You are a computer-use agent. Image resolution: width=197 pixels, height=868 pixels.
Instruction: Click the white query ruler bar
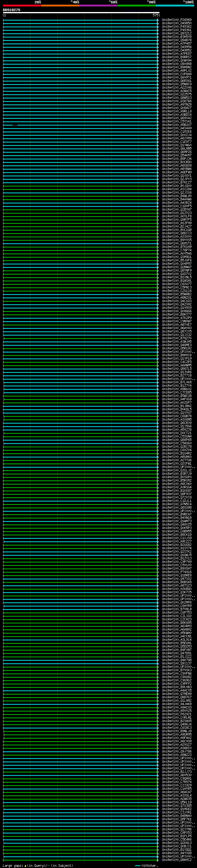tap(81, 13)
